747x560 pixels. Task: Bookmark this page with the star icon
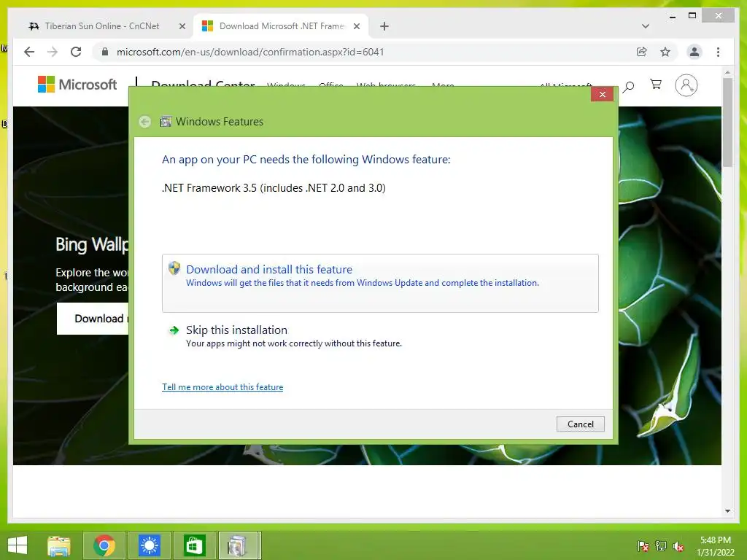[665, 52]
